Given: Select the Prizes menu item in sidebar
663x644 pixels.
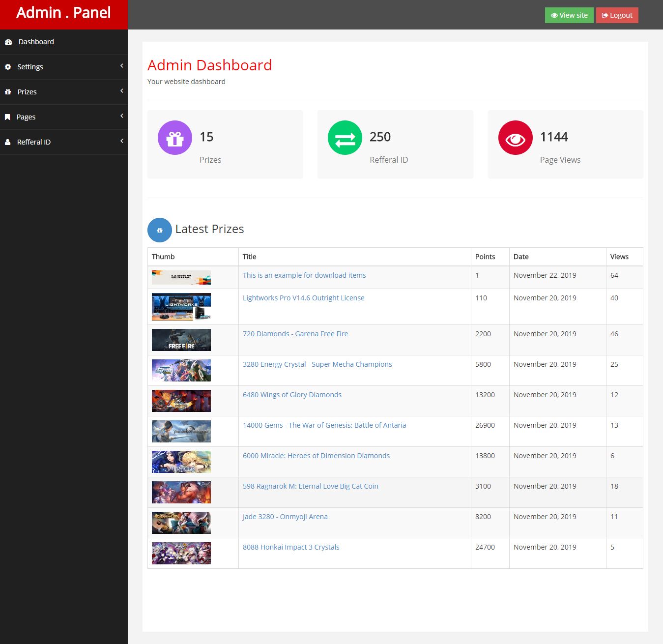Looking at the screenshot, I should (x=27, y=92).
